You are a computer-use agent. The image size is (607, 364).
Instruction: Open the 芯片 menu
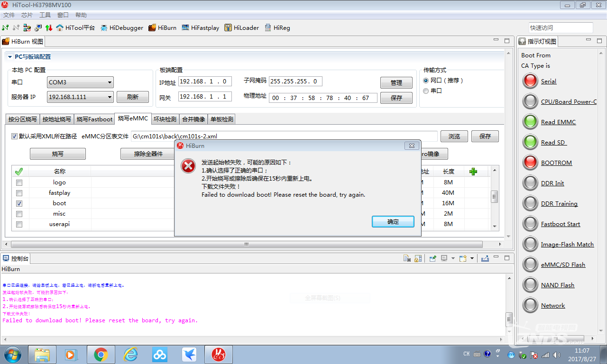(27, 15)
